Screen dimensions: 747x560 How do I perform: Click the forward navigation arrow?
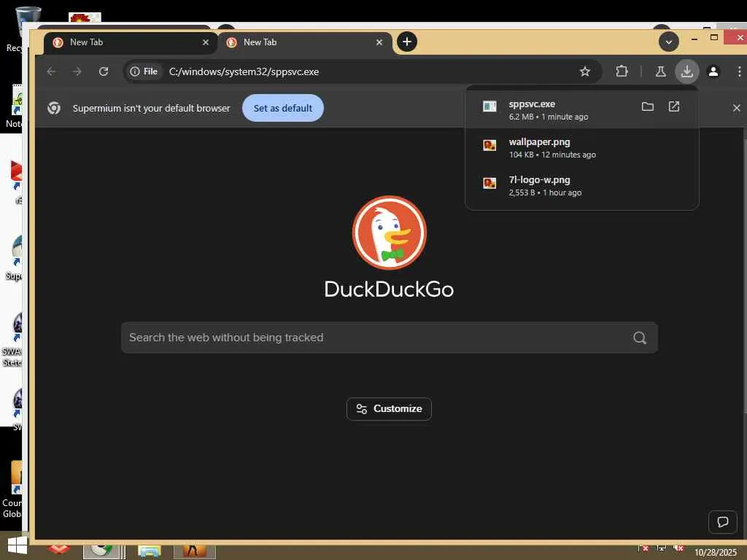[x=77, y=71]
